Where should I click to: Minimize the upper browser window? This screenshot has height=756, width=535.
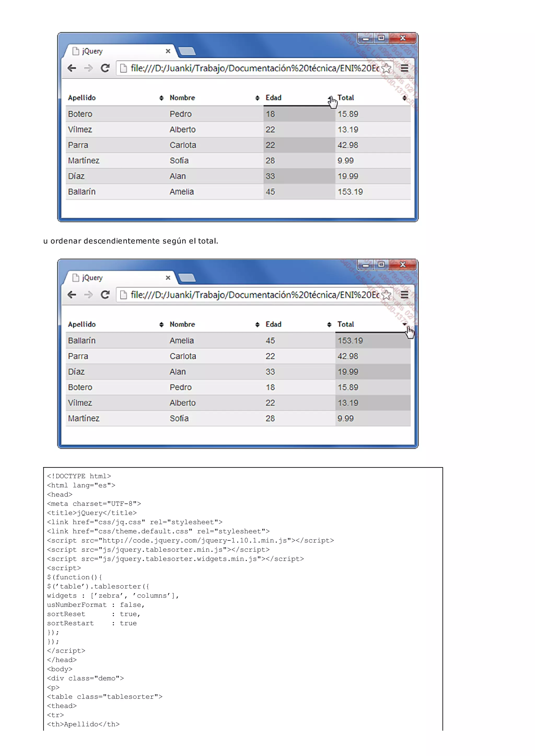(366, 38)
